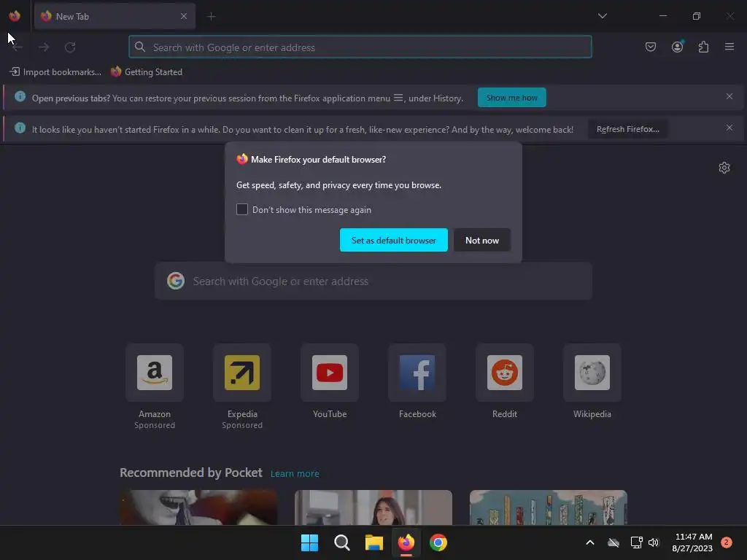Launch Google Chrome from the taskbar
747x560 pixels.
click(438, 542)
